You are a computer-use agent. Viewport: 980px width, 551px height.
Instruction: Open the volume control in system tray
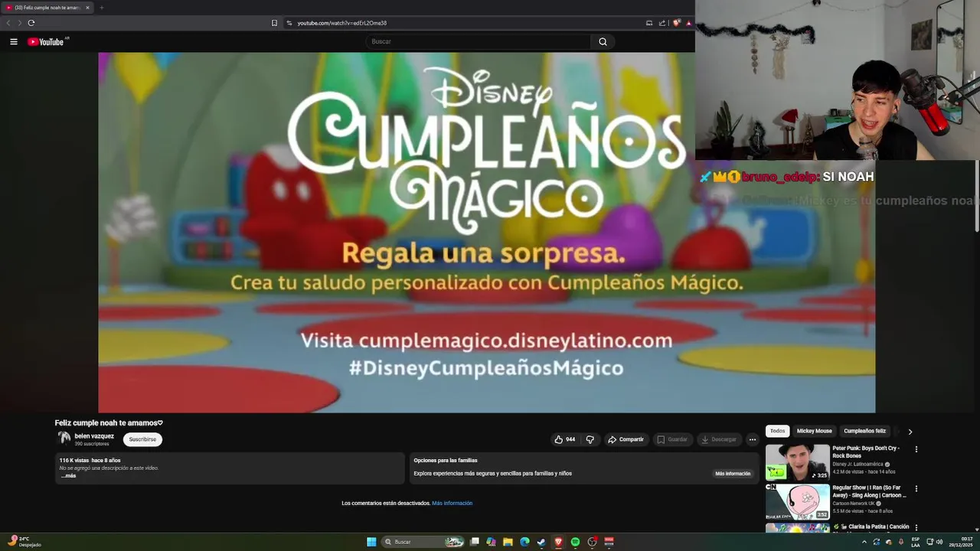939,542
